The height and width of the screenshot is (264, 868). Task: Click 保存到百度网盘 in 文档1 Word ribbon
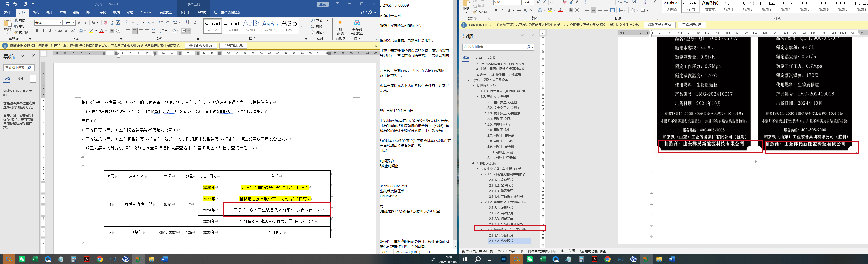coord(357,27)
